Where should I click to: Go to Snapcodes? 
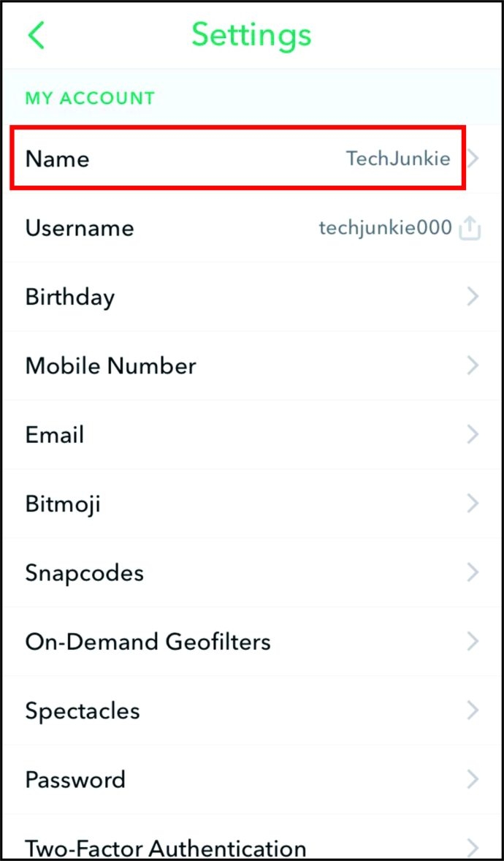(x=85, y=572)
